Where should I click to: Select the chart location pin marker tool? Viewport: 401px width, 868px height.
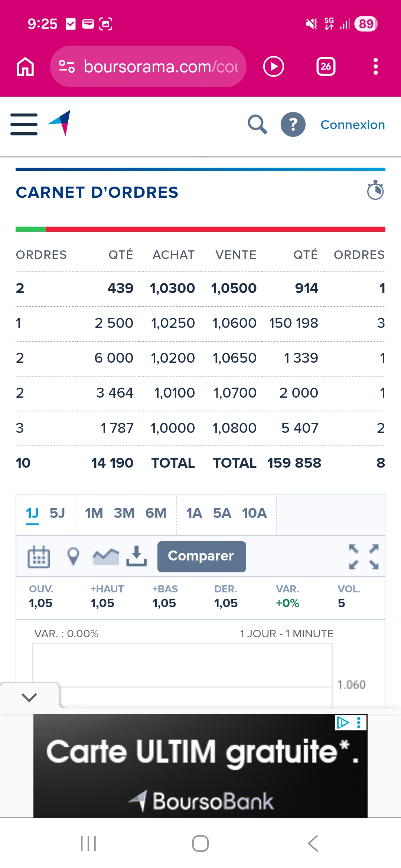click(73, 557)
